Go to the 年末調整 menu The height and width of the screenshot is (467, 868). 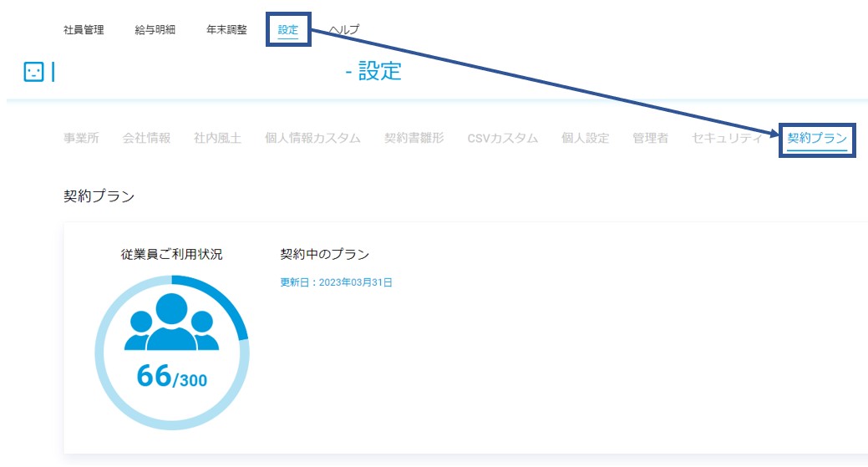point(226,30)
